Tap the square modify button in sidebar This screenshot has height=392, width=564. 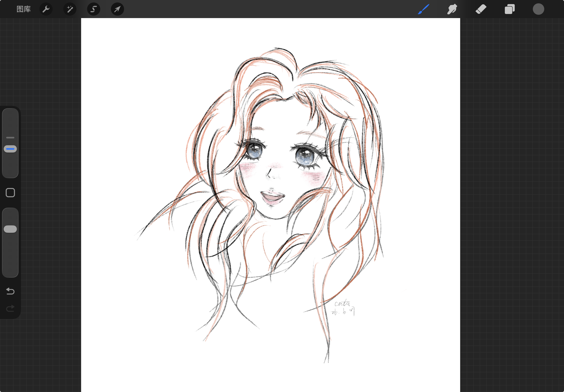click(x=10, y=193)
